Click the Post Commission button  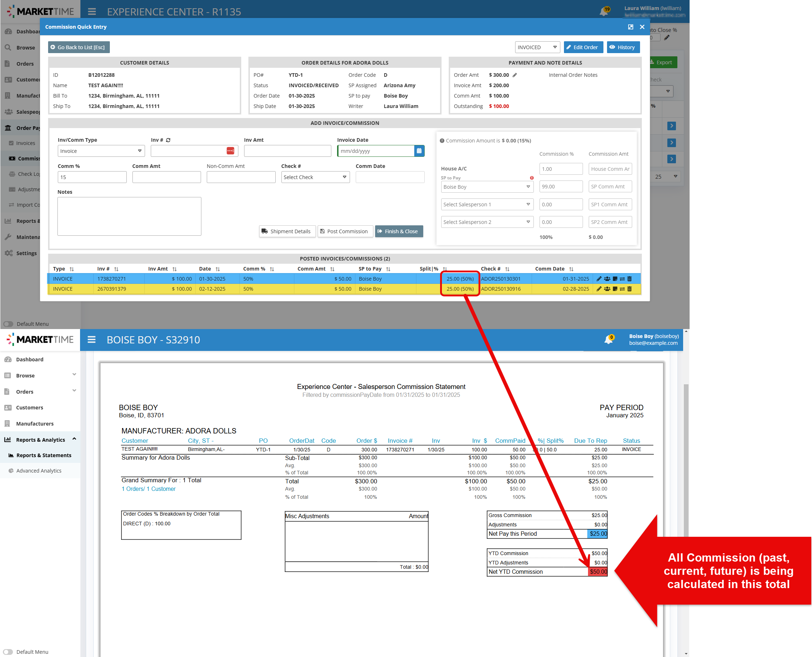pos(345,231)
